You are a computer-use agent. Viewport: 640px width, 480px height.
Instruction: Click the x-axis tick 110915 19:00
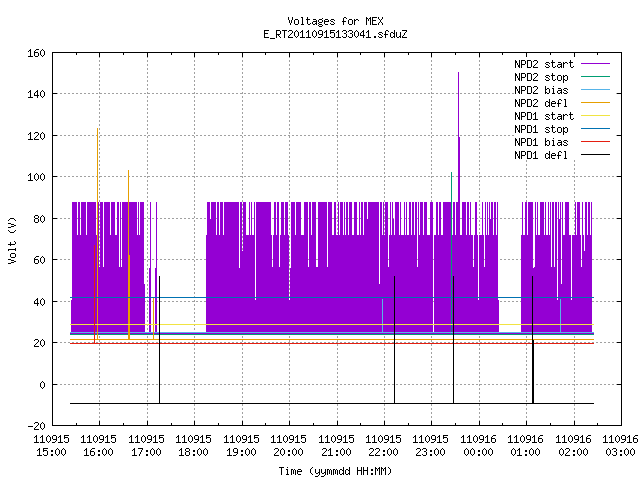coord(241,446)
